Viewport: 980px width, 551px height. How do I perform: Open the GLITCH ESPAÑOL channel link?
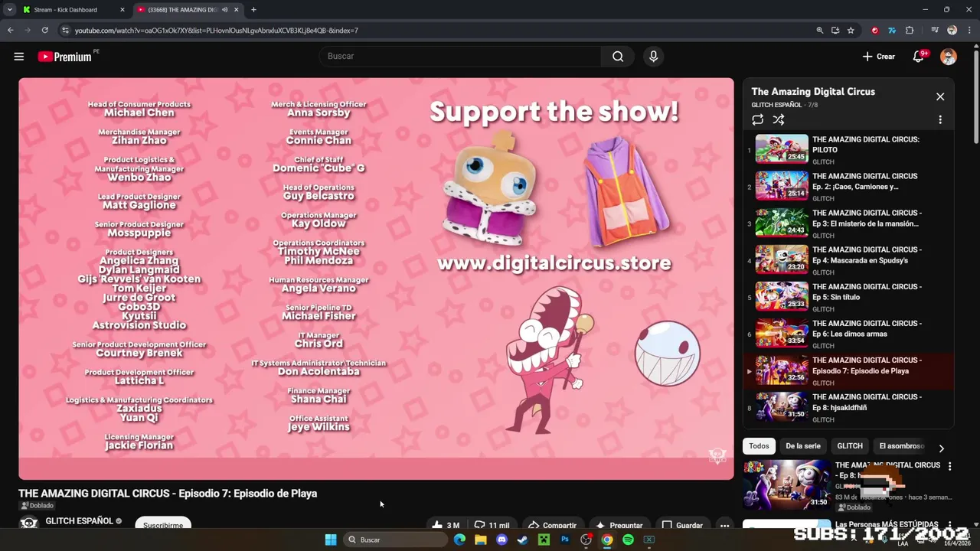pyautogui.click(x=79, y=521)
